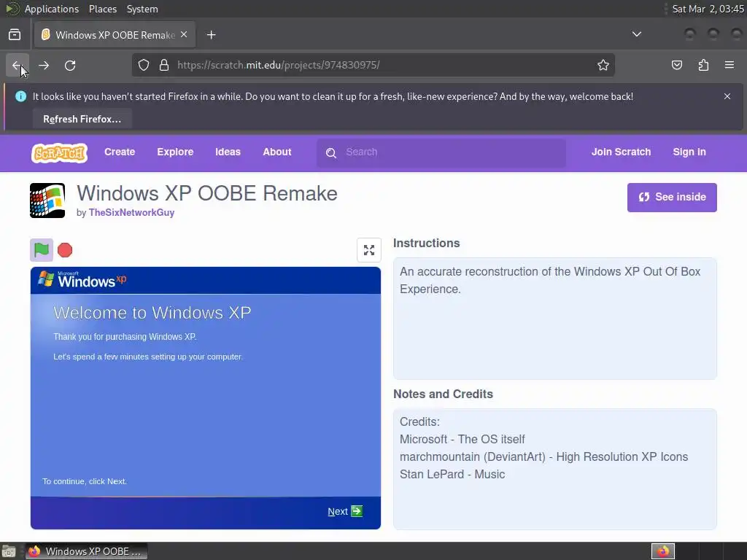The image size is (747, 560).
Task: Stop the project with red stop sign
Action: [65, 250]
